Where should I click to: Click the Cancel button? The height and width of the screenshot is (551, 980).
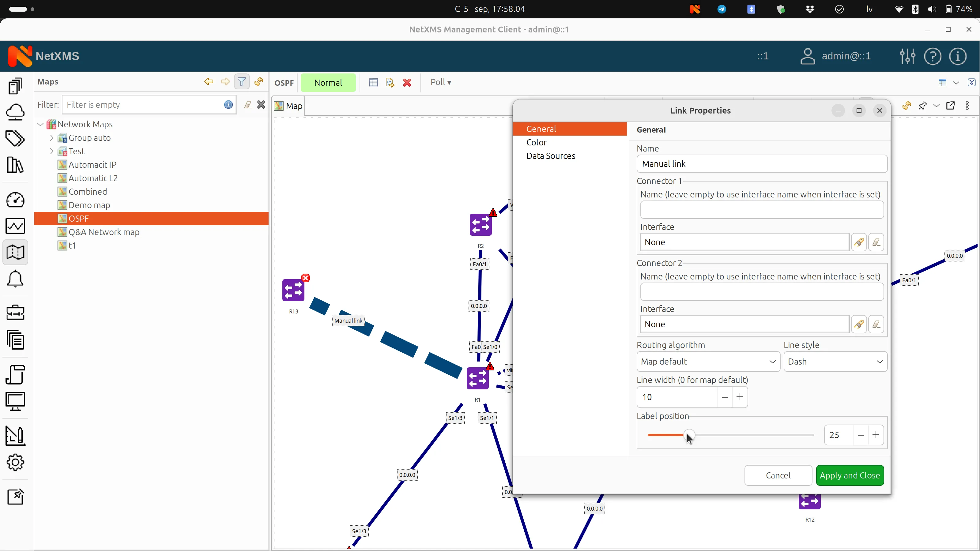[778, 475]
